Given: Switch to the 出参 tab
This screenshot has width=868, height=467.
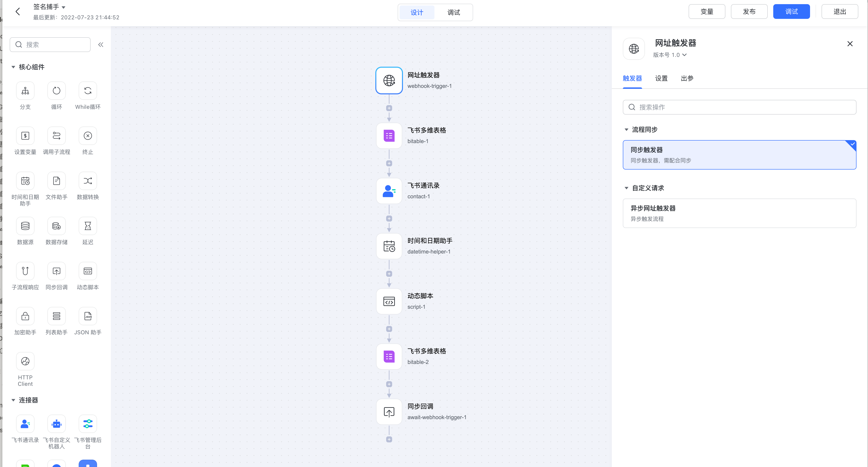Looking at the screenshot, I should tap(687, 78).
